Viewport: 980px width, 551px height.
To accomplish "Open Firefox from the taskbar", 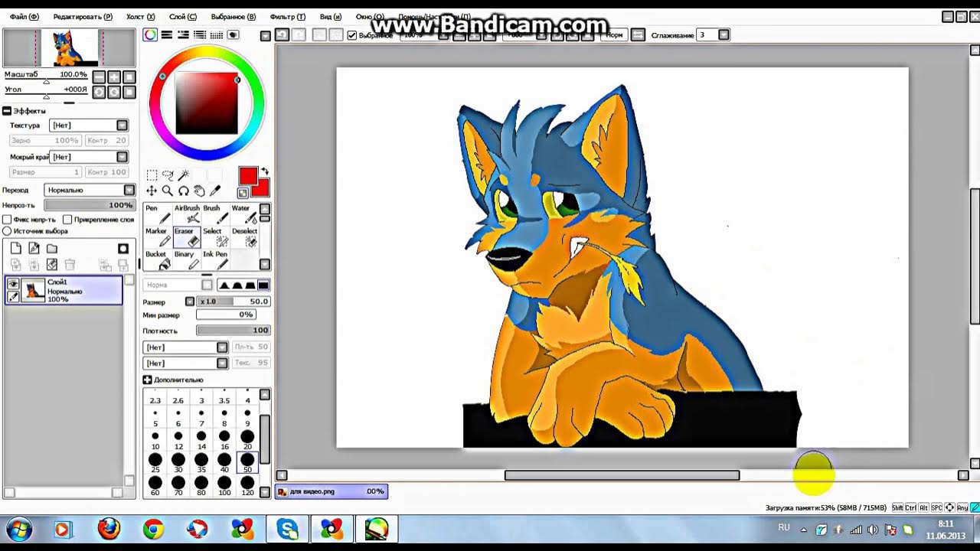I will click(109, 529).
